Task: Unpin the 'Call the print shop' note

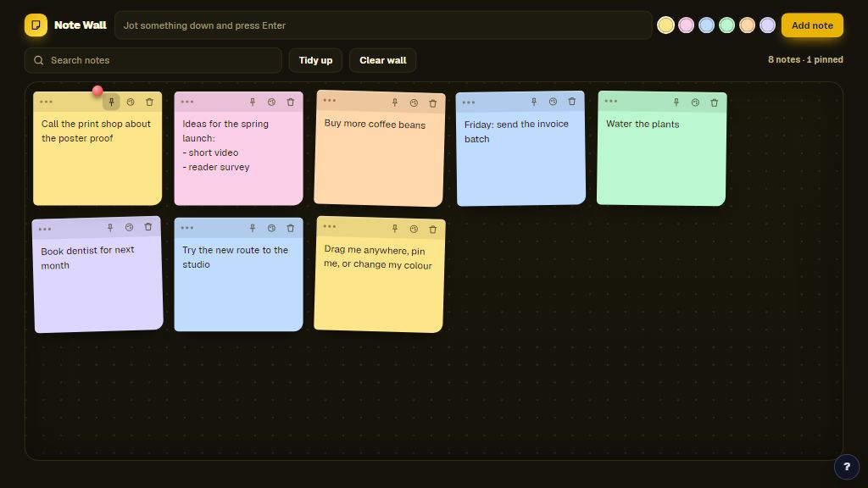Action: [x=111, y=102]
